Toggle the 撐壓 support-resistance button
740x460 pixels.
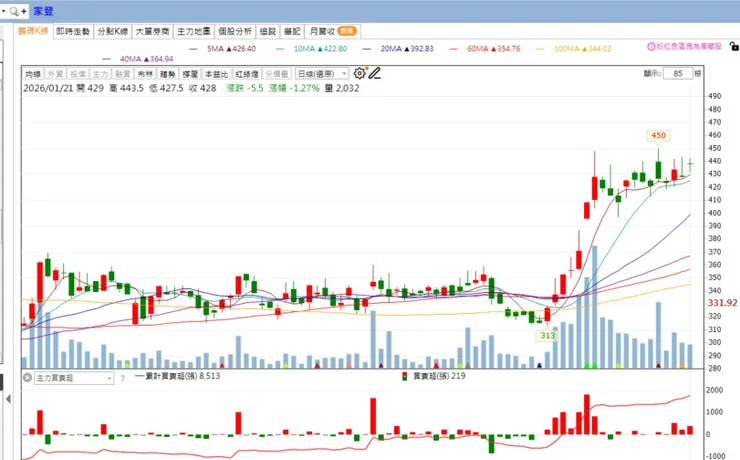(x=190, y=74)
